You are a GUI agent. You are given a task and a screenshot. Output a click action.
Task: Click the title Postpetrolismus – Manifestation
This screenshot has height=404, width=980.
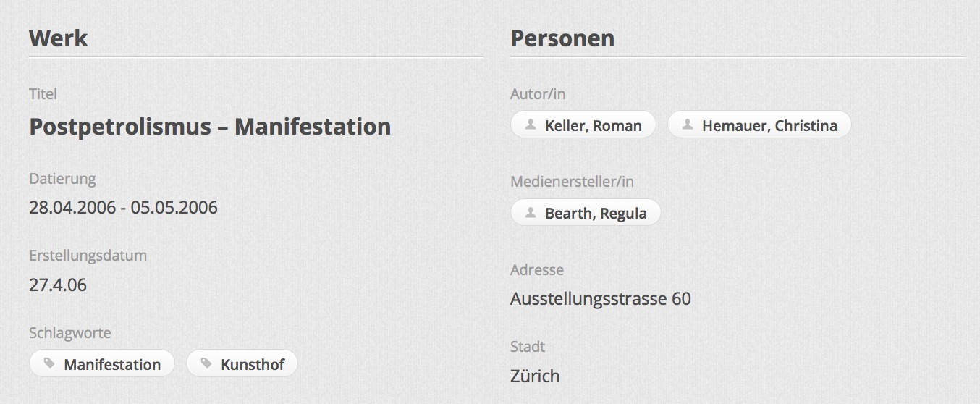click(210, 127)
